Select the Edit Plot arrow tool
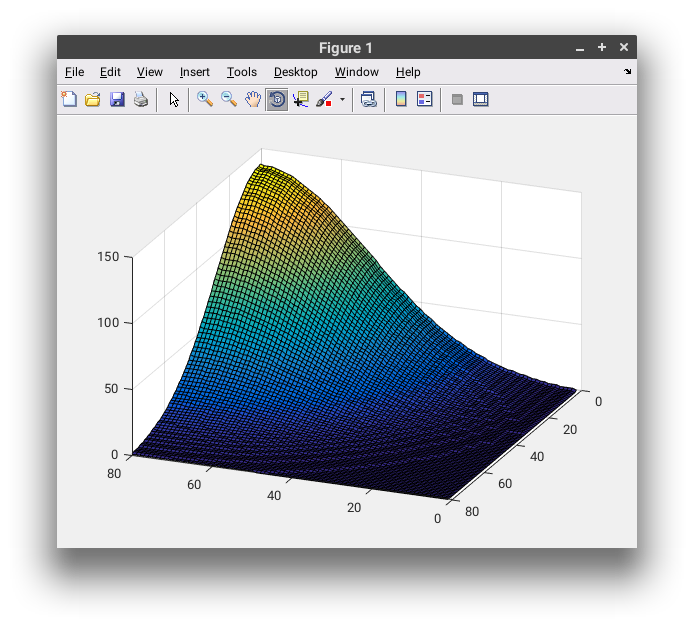 tap(174, 99)
